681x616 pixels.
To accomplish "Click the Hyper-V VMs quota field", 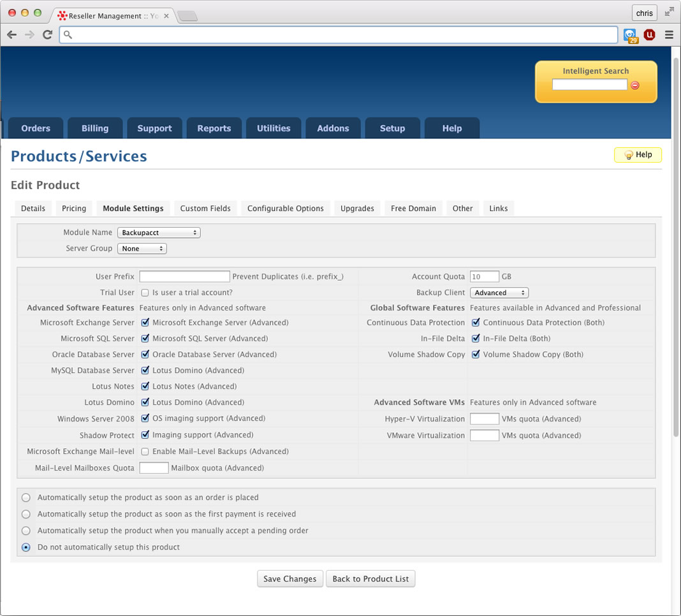I will 484,419.
